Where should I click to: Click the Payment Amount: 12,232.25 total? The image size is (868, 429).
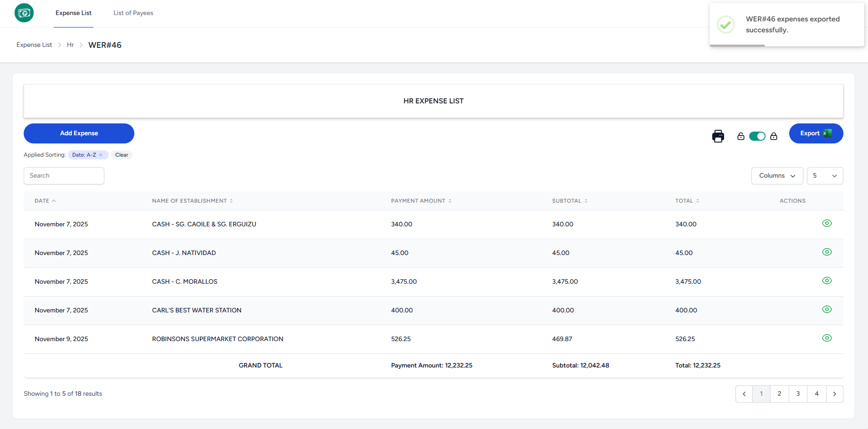coord(432,366)
